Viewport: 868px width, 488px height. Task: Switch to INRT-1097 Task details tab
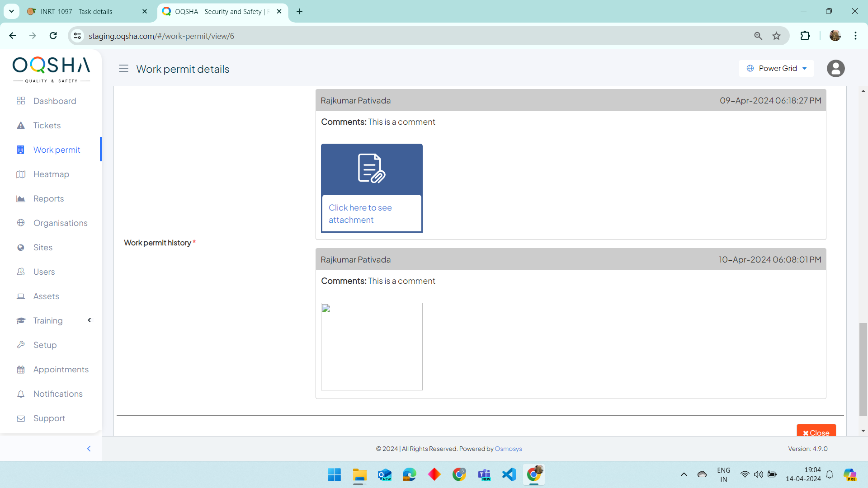click(x=77, y=12)
